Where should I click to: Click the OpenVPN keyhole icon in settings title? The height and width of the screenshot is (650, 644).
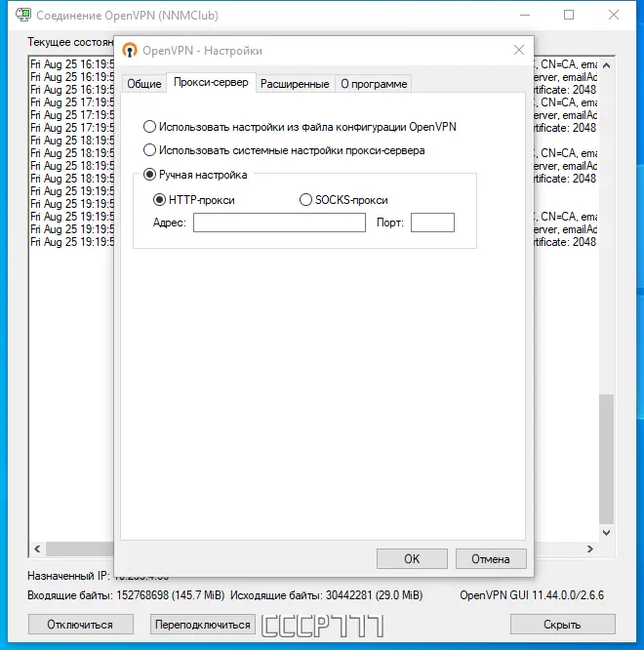pyautogui.click(x=130, y=51)
